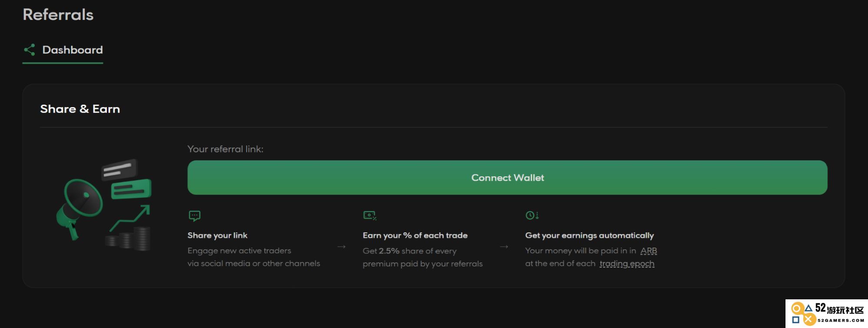
Task: Click the Your referral link label
Action: coord(225,149)
